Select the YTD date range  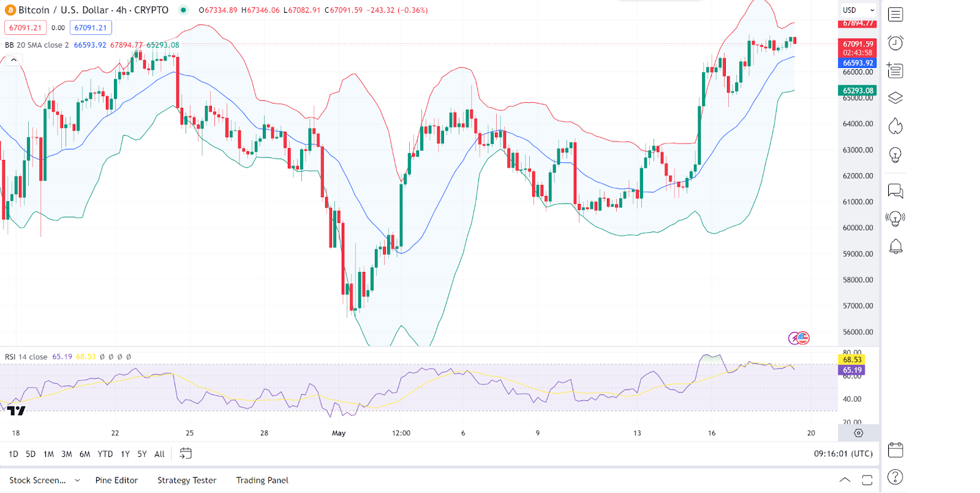click(105, 454)
